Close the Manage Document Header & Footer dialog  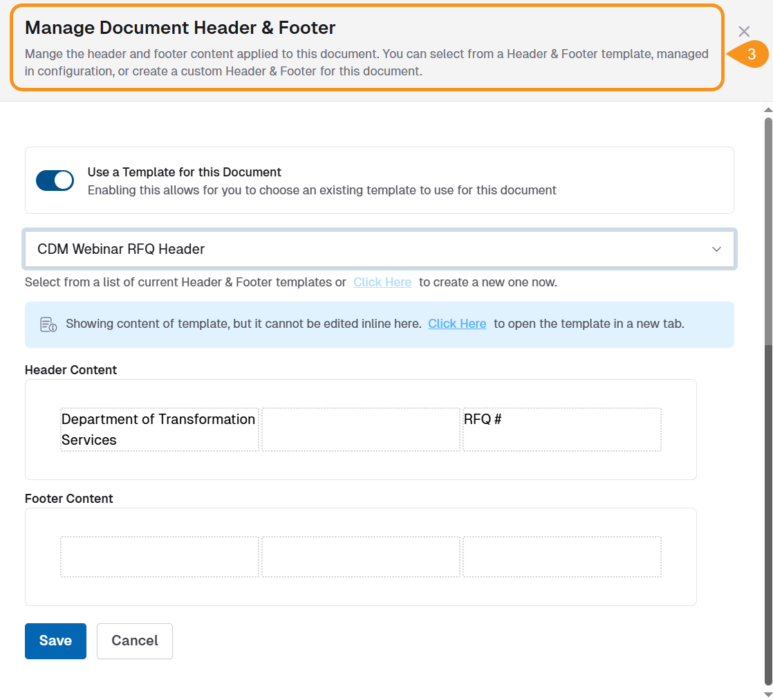pos(744,32)
